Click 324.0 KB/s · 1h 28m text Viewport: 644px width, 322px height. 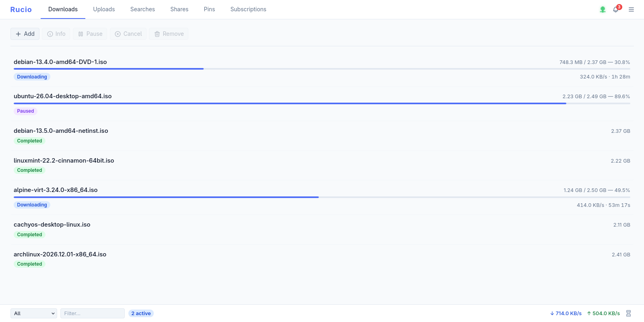point(605,77)
